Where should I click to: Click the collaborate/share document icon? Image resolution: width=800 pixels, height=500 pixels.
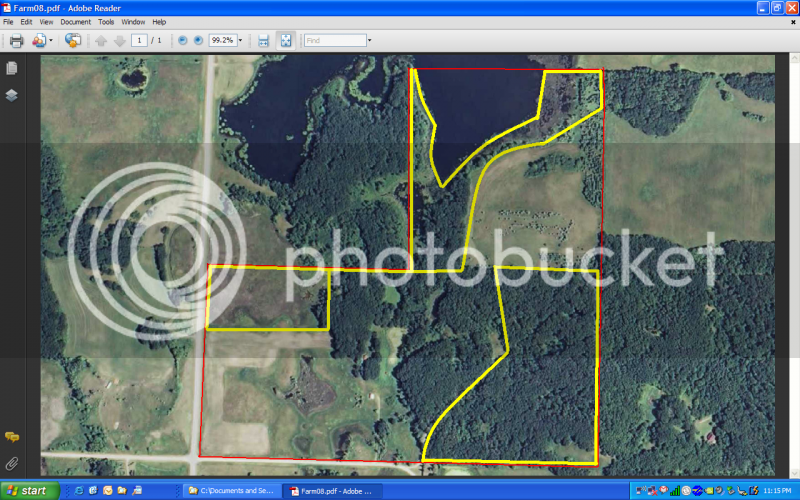click(39, 41)
